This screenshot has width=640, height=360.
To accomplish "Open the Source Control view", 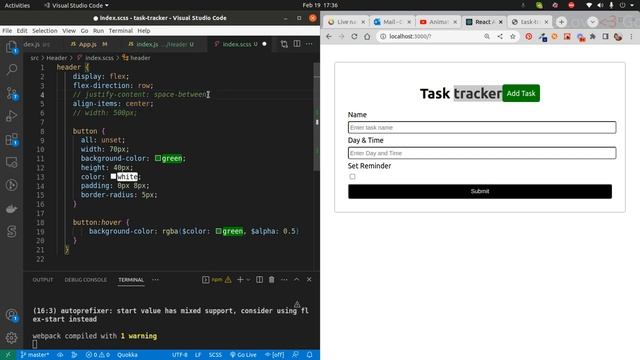I will [11, 93].
